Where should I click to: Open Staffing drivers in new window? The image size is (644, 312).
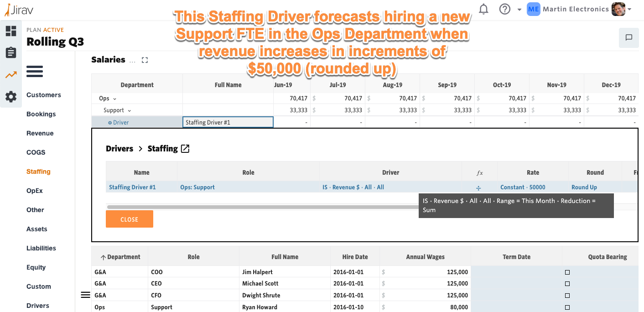click(184, 148)
